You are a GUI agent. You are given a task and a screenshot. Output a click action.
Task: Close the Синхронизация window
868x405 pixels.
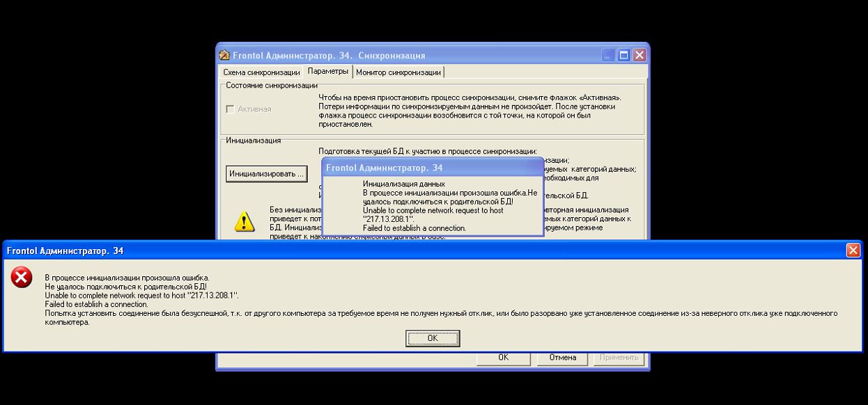pyautogui.click(x=639, y=55)
